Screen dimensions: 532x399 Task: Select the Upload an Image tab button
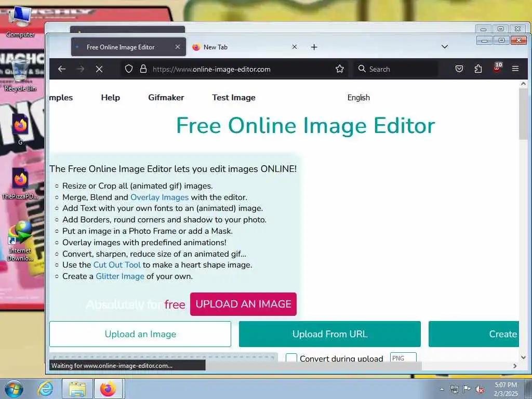click(140, 334)
